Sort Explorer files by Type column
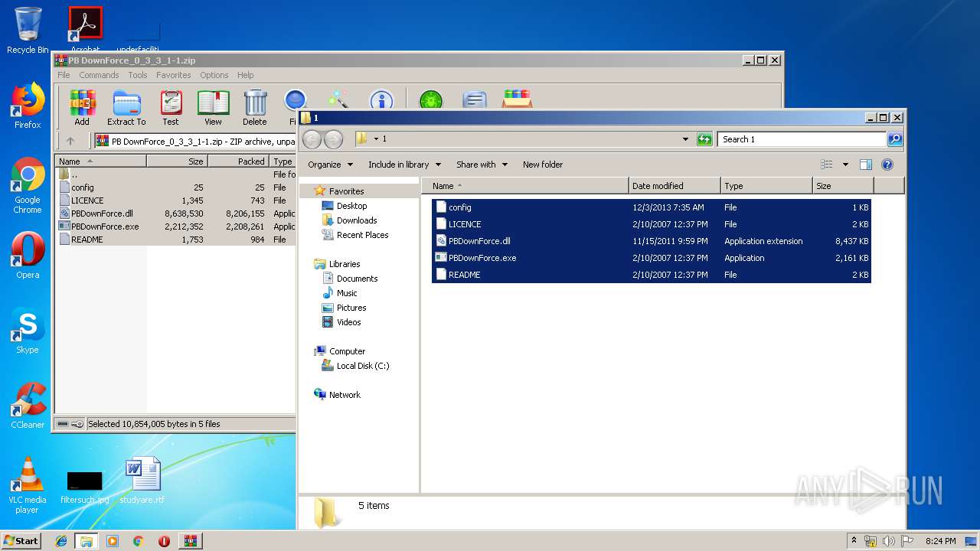This screenshot has height=551, width=980. pyautogui.click(x=766, y=186)
